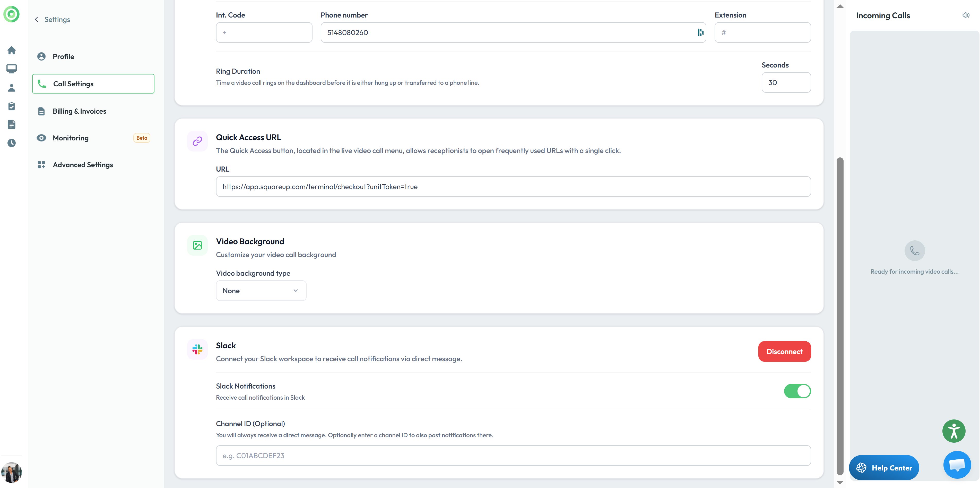Expand the Video background type dropdown

point(261,290)
